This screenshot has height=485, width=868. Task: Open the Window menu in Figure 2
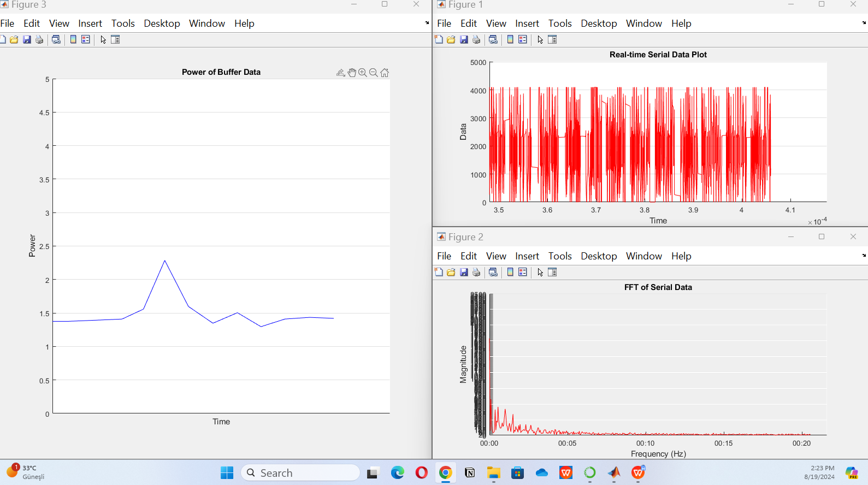(644, 256)
